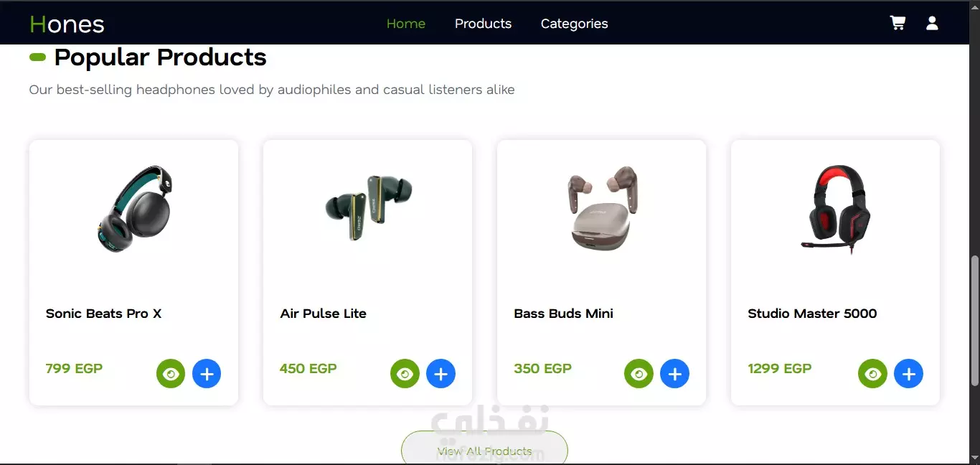The image size is (980, 465).
Task: View Bass Buds Mini details eye icon
Action: (639, 374)
